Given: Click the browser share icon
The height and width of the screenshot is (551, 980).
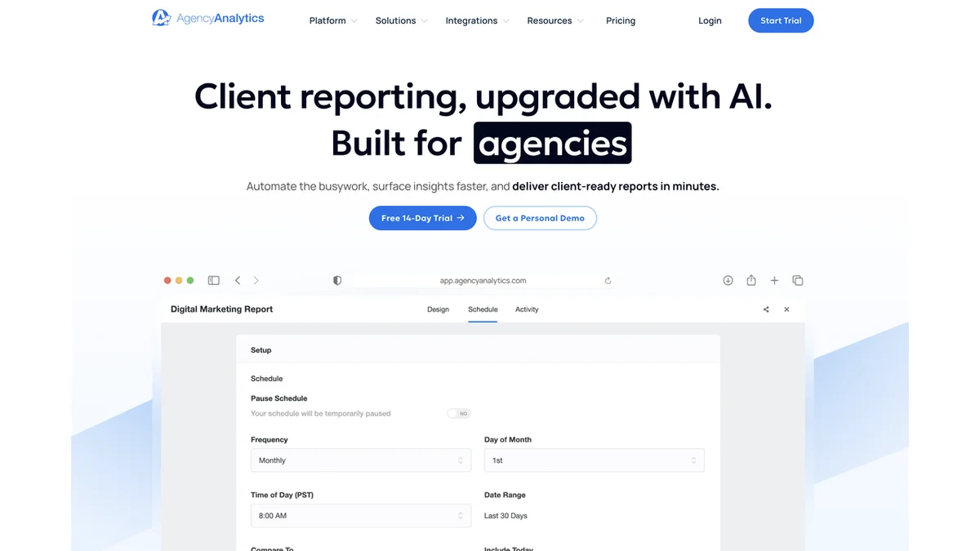Looking at the screenshot, I should click(751, 280).
